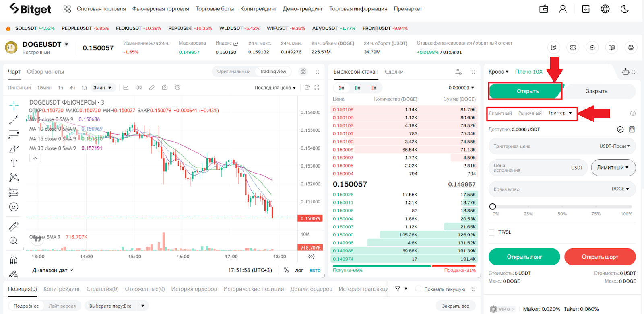Switch to Сделки tab
Screen dimensions: 644x314
pos(394,72)
